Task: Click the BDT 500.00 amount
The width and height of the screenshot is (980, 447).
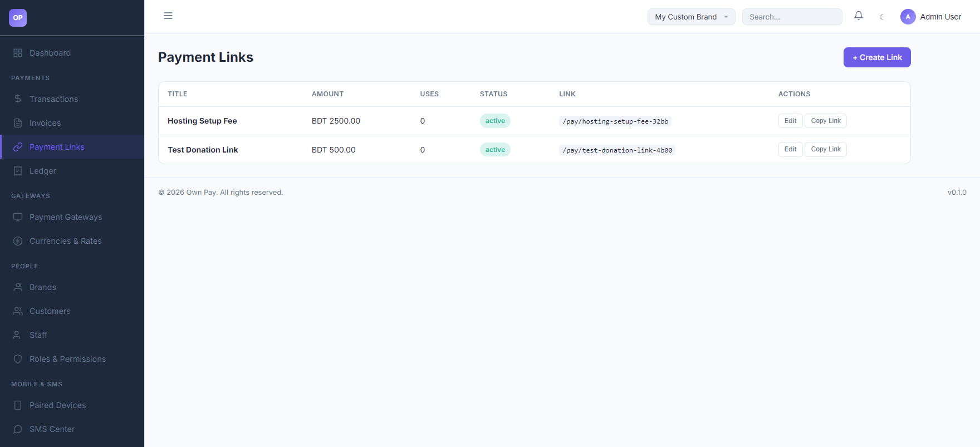Action: point(334,150)
